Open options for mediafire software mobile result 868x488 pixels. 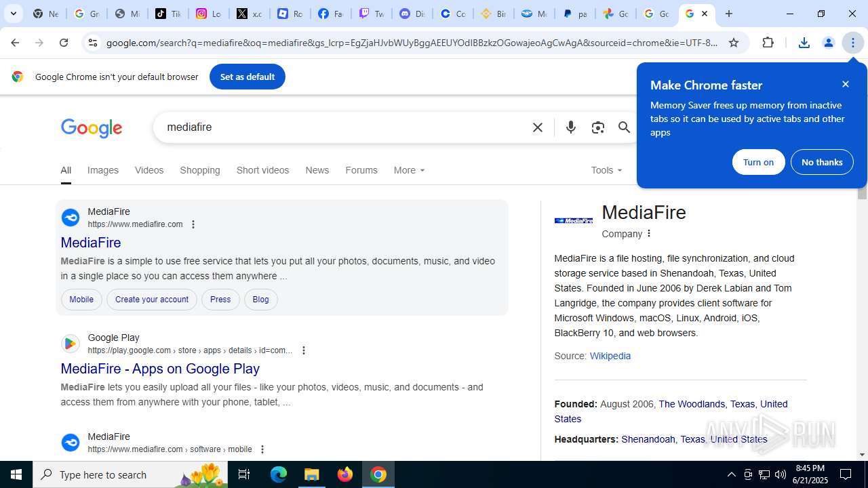pos(262,449)
